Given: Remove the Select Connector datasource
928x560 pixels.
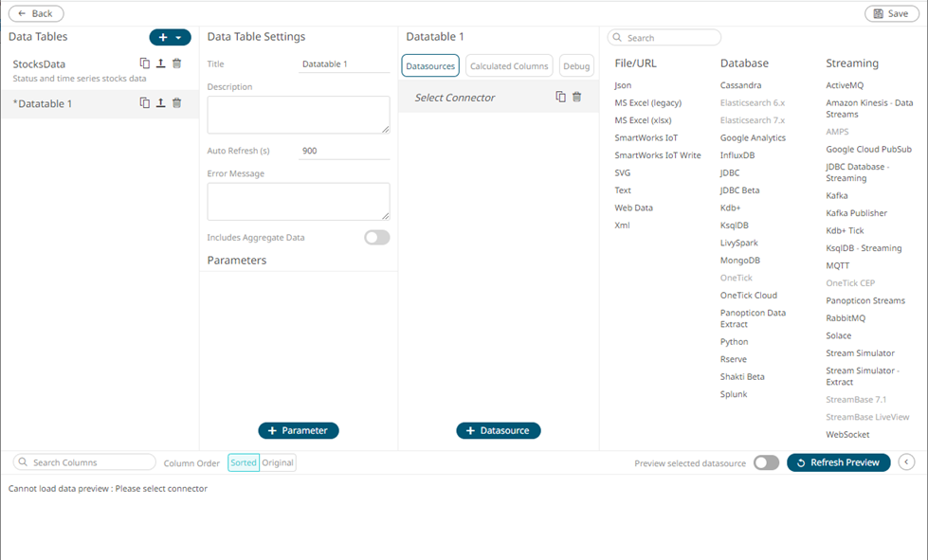Looking at the screenshot, I should (577, 97).
